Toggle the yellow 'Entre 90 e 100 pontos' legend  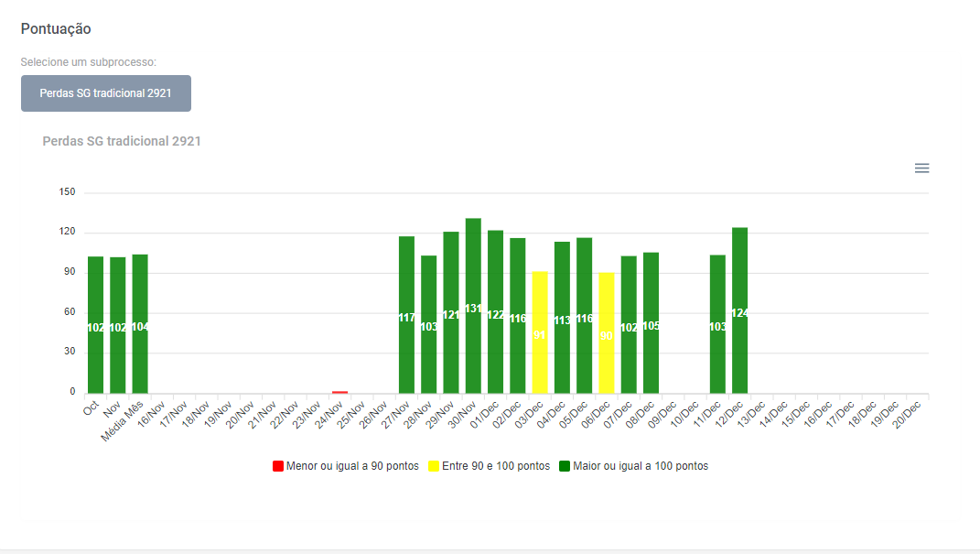(495, 466)
